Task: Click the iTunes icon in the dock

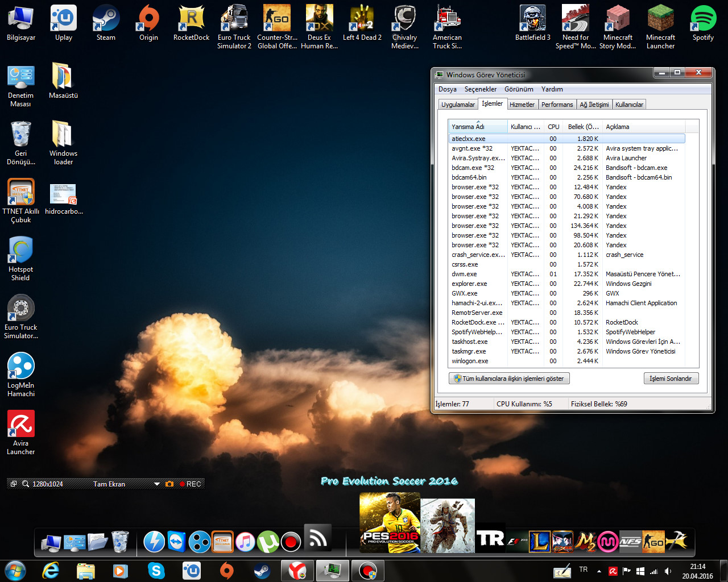Action: point(245,542)
